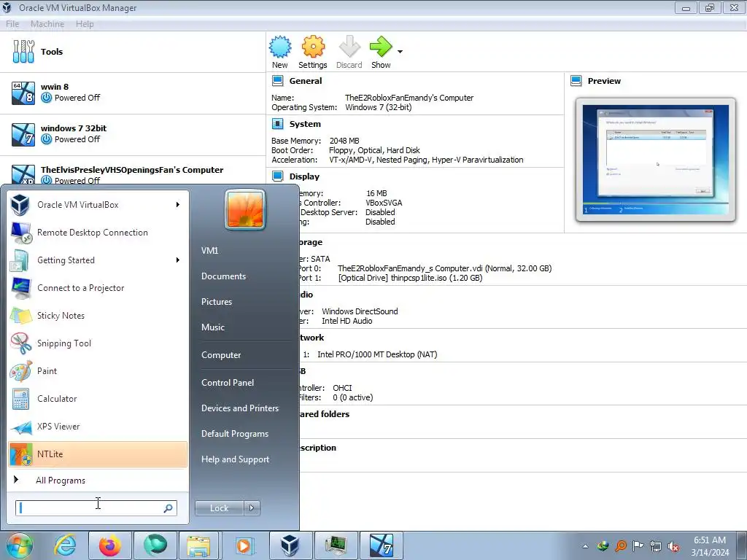The image size is (747, 560).
Task: Open Devices and Printers
Action: coord(240,408)
